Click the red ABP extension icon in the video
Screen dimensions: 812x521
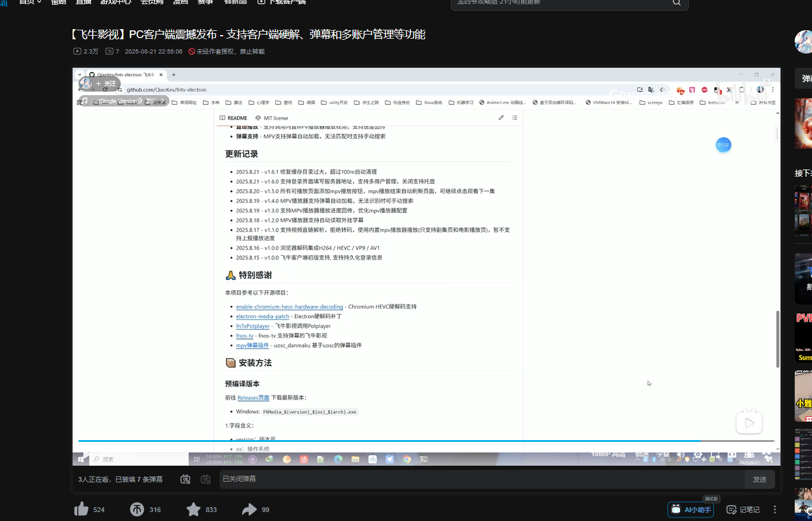pos(704,90)
